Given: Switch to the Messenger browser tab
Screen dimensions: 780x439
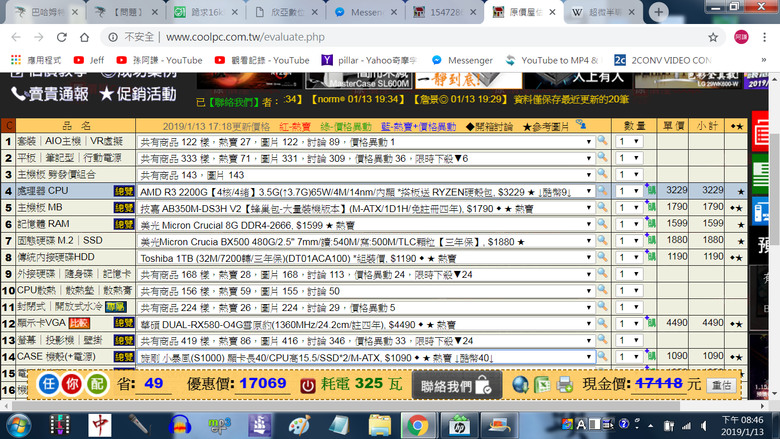Looking at the screenshot, I should [x=366, y=12].
